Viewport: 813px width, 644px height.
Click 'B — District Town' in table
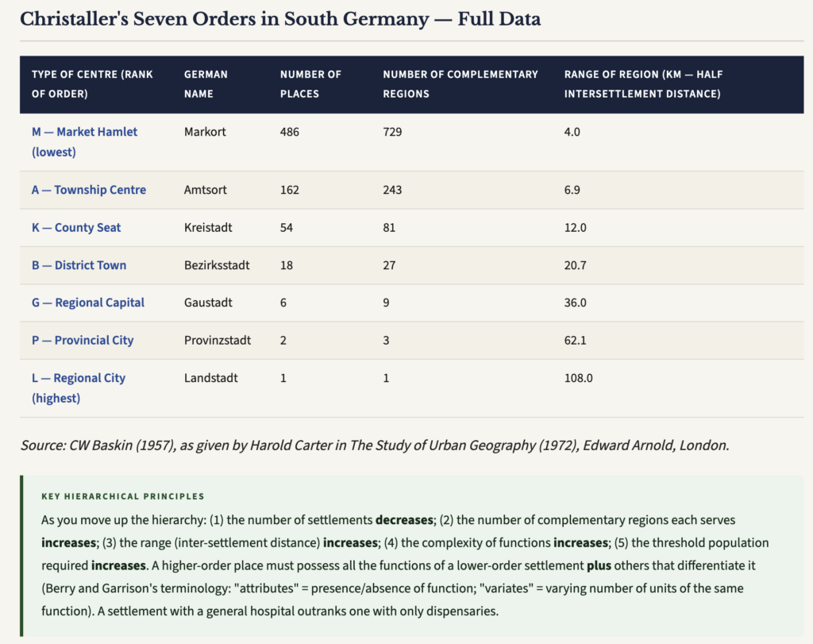79,265
